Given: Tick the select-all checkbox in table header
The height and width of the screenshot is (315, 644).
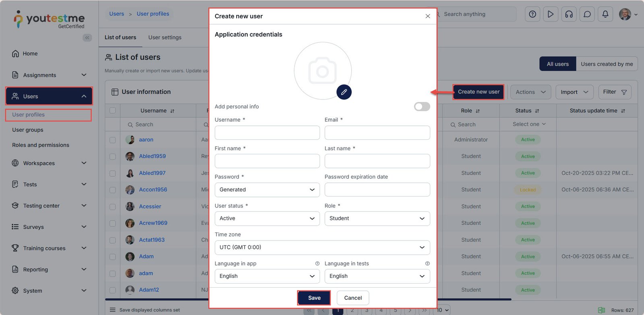Looking at the screenshot, I should coord(113,110).
